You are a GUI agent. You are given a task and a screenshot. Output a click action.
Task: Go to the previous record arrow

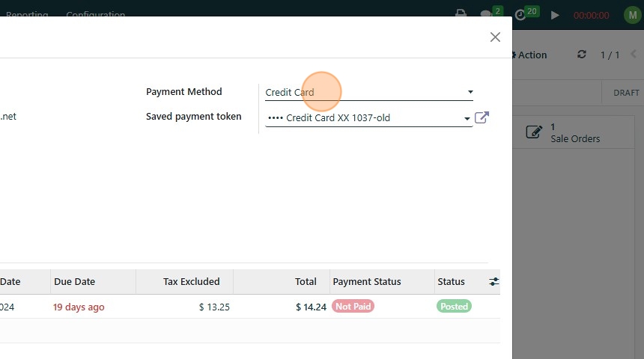633,55
